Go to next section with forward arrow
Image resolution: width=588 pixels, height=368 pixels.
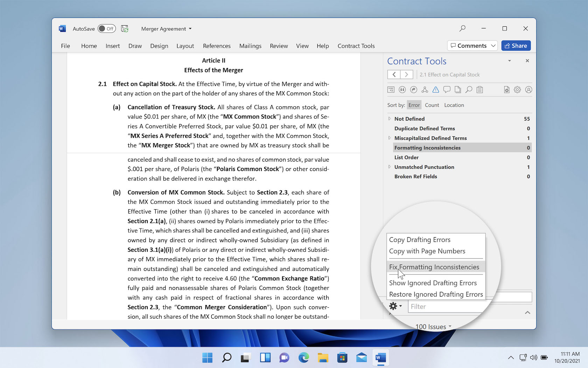(x=406, y=74)
